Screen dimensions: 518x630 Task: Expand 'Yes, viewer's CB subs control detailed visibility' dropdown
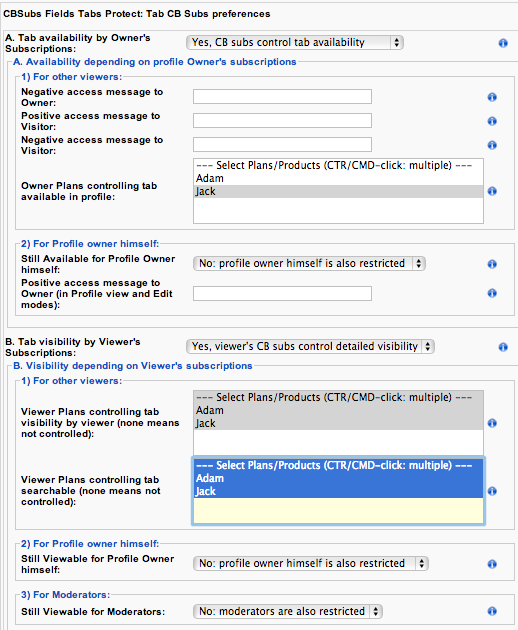(x=310, y=346)
